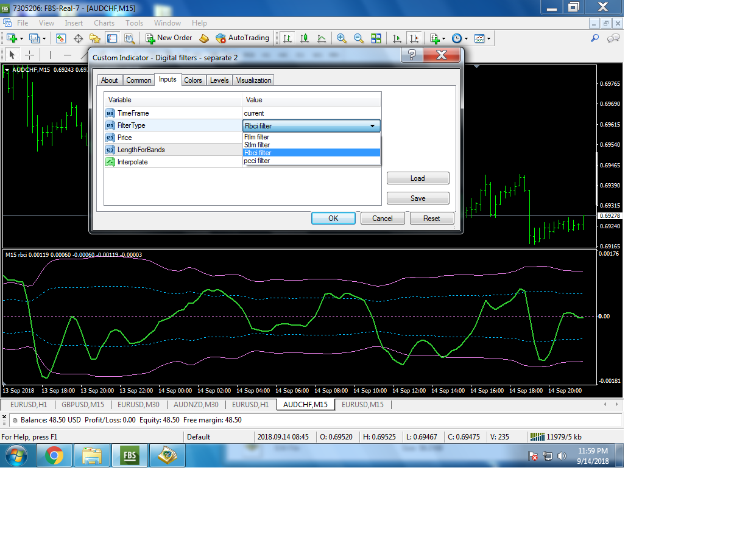
Task: Switch chart to line chart view
Action: pyautogui.click(x=321, y=38)
